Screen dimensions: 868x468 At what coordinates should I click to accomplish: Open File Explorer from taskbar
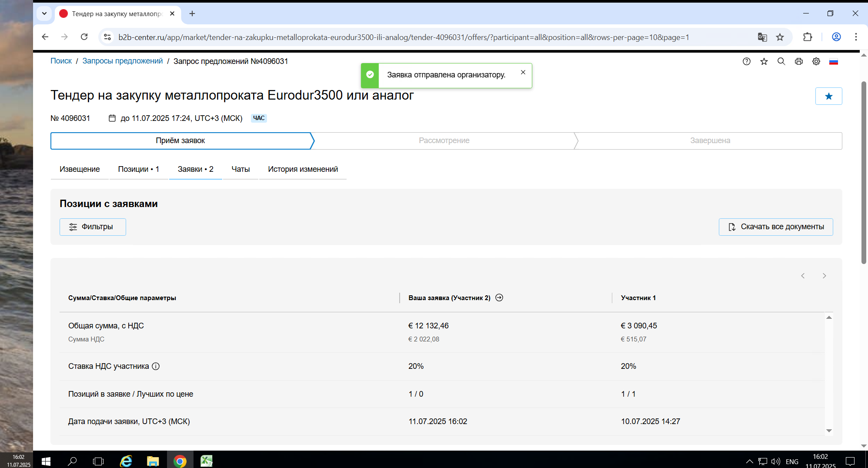pos(153,461)
